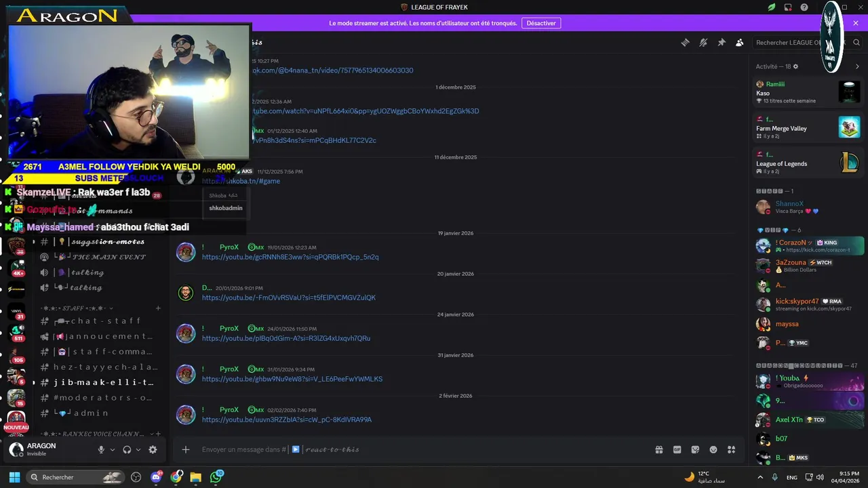Open the Farm Merge Valley activity card
Viewport: 868px width, 488px height.
(808, 127)
